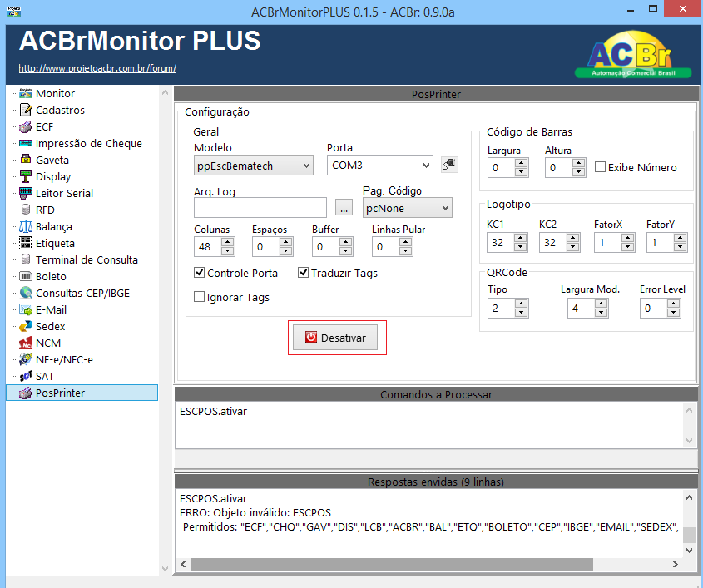Increase the QRCode Tipo value

click(521, 304)
